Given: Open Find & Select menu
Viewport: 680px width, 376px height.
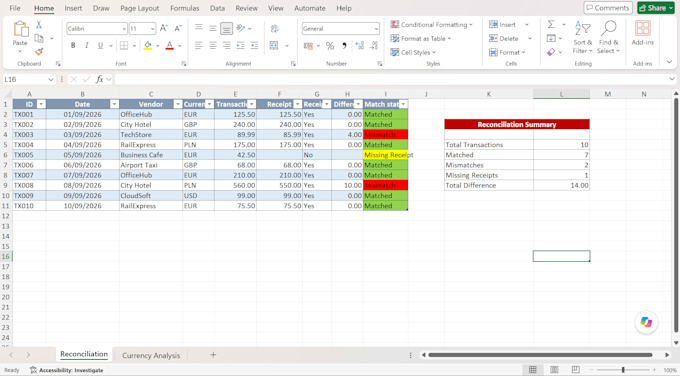Looking at the screenshot, I should click(x=608, y=38).
